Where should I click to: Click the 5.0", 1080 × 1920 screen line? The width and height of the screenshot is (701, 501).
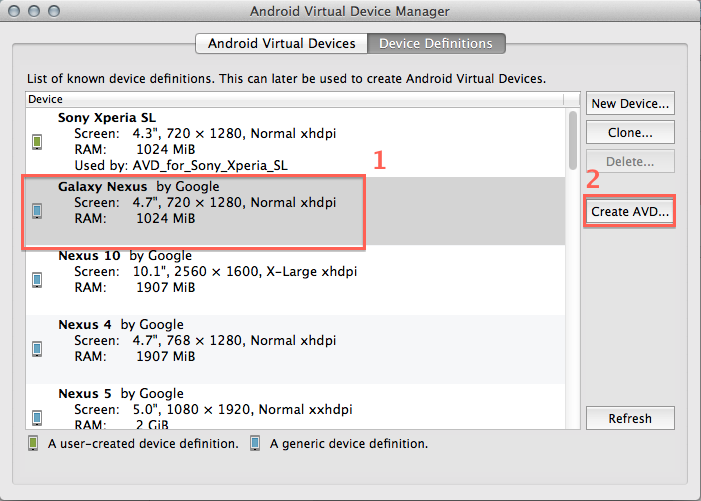[213, 409]
